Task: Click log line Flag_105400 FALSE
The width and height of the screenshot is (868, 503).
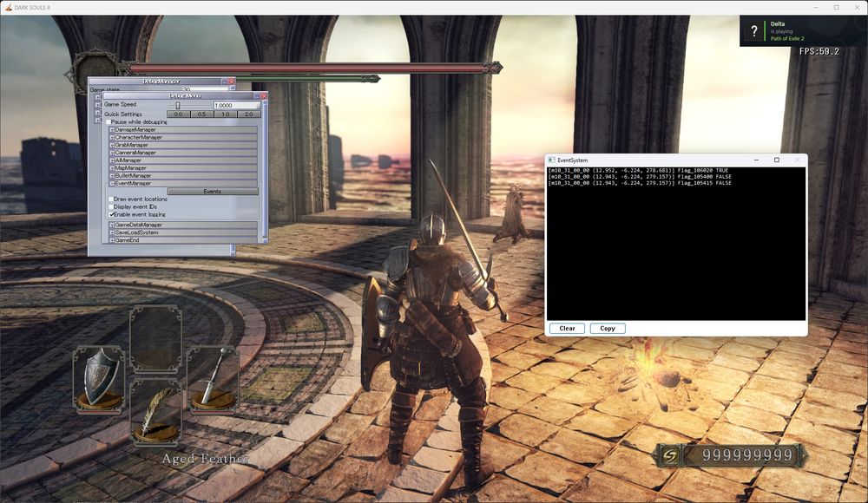Action: click(640, 177)
